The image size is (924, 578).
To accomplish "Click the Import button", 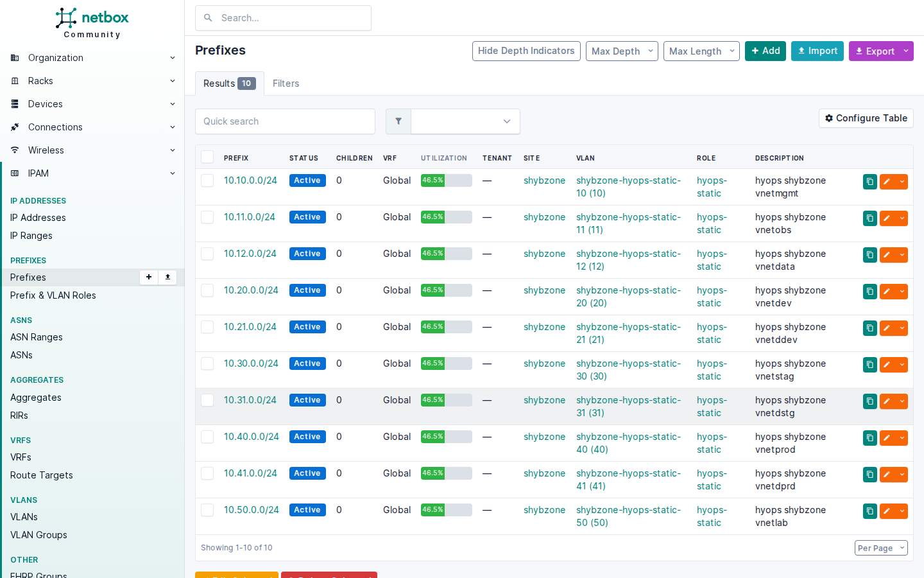I will coord(817,51).
